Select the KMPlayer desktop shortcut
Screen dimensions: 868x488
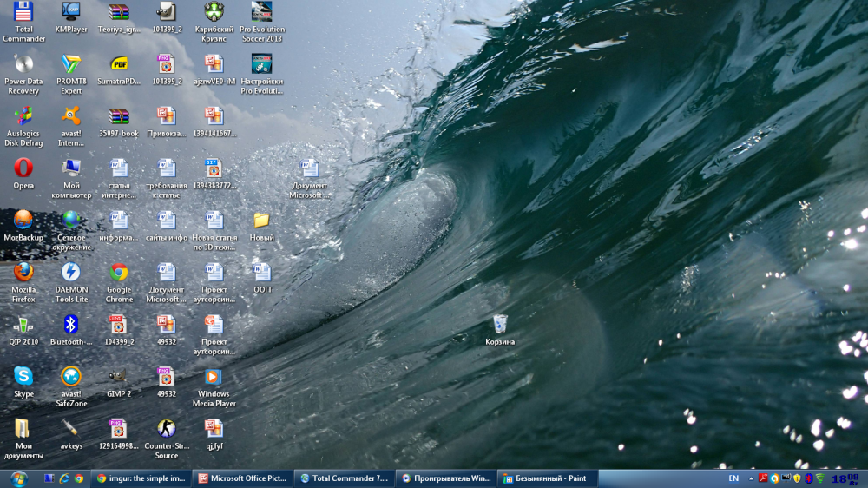[x=71, y=17]
